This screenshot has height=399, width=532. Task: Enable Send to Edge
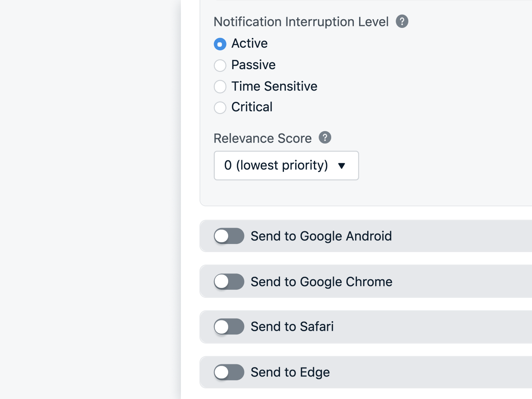(229, 372)
